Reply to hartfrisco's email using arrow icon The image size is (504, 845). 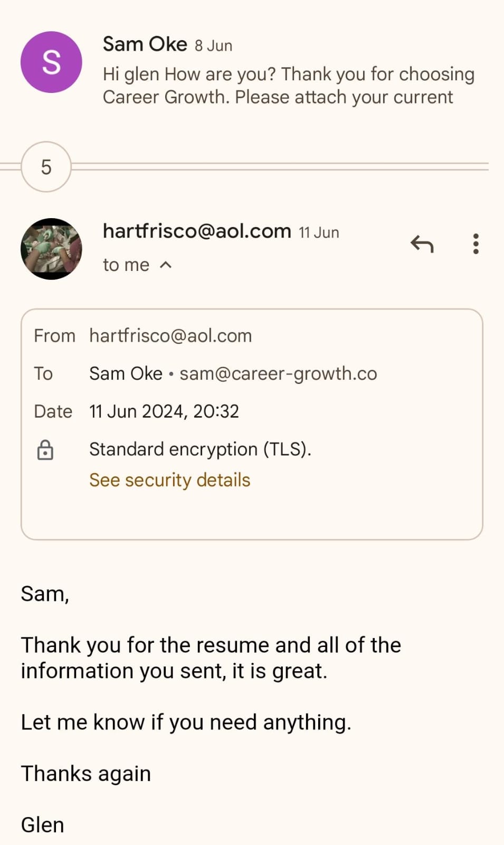[422, 244]
